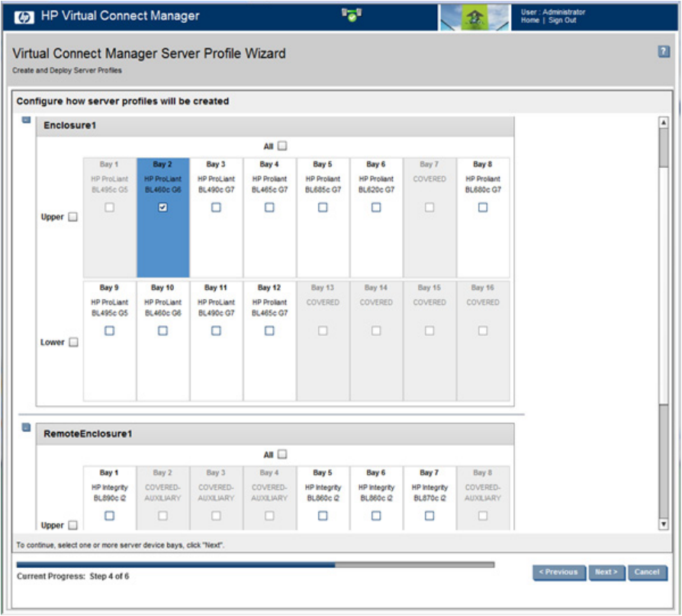Select RemoteEnclosure1 Bay 6 BL860c i2
Viewport: 682px width, 616px height.
[376, 515]
